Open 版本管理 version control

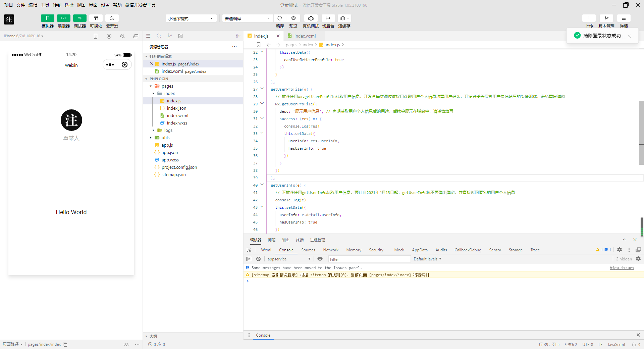click(606, 18)
